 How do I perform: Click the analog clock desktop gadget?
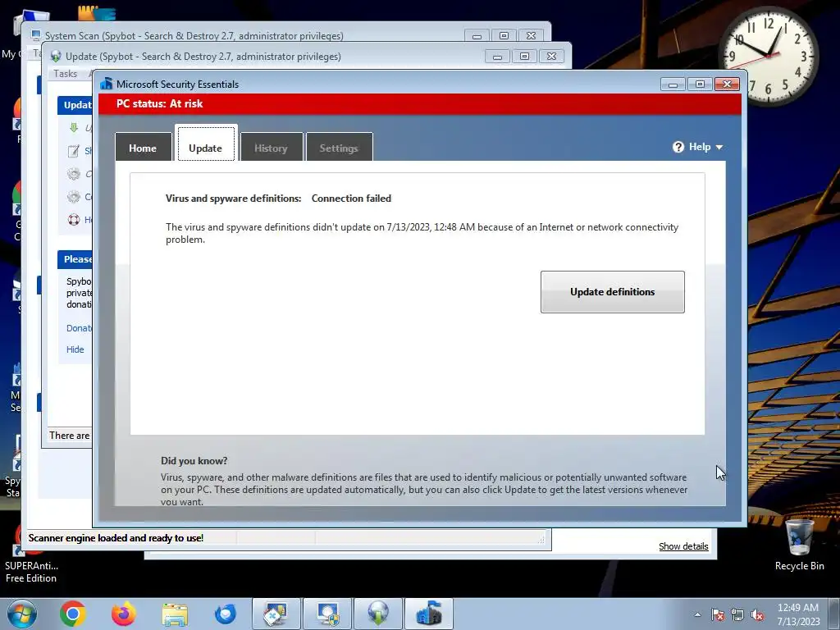(768, 55)
